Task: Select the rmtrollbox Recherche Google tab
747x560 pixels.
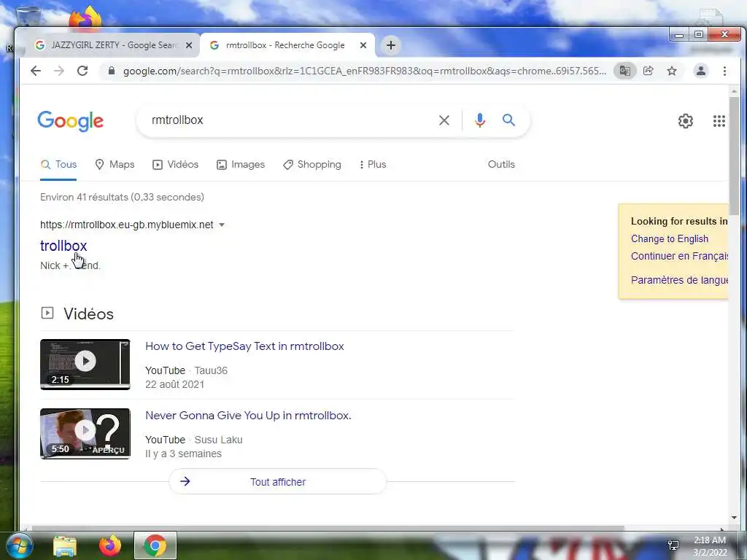Action: coord(286,45)
